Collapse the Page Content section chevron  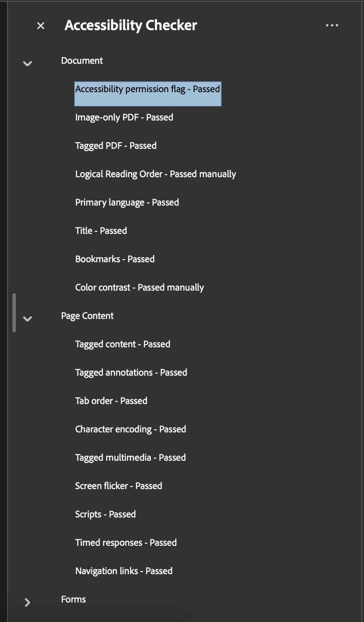27,319
